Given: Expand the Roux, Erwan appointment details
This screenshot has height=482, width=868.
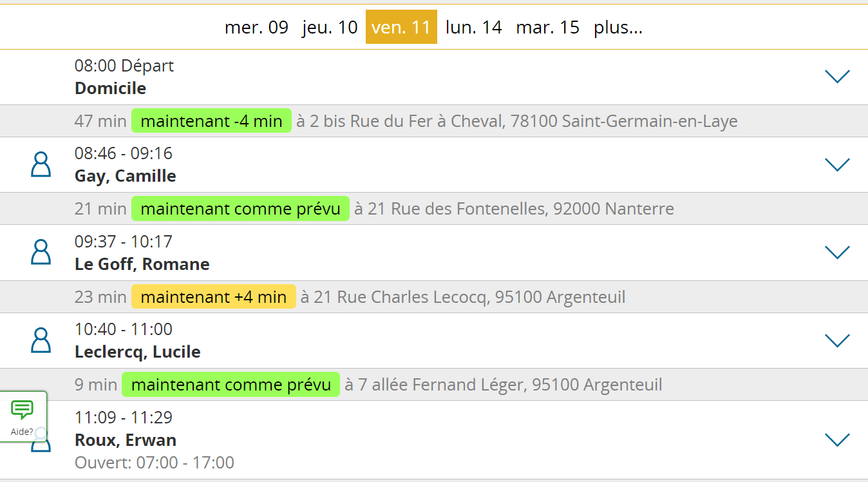Looking at the screenshot, I should click(x=837, y=439).
